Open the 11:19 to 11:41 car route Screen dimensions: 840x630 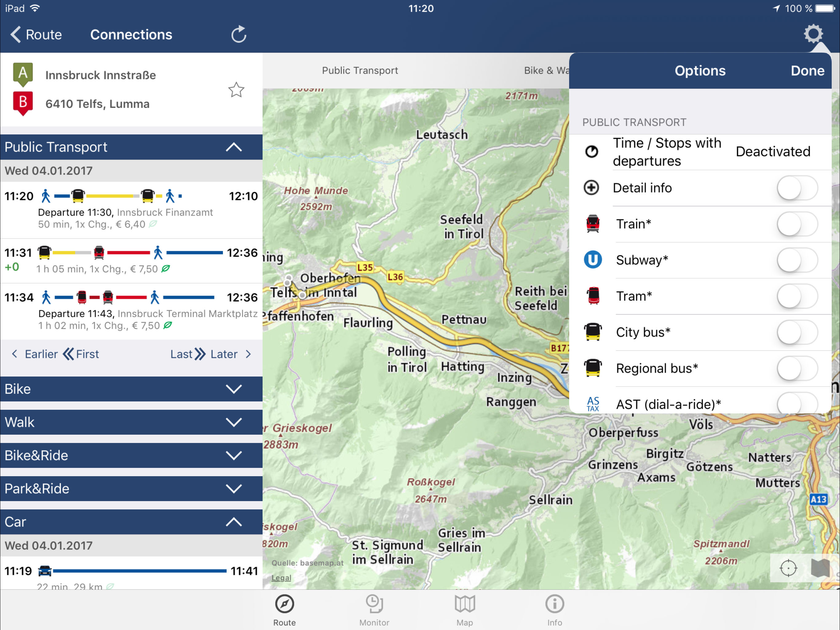131,573
